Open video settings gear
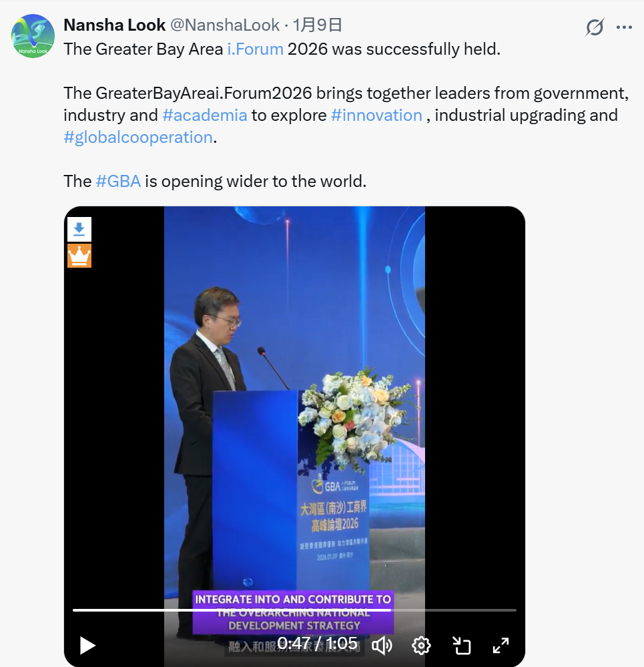Screen dimensions: 644x667 421,646
